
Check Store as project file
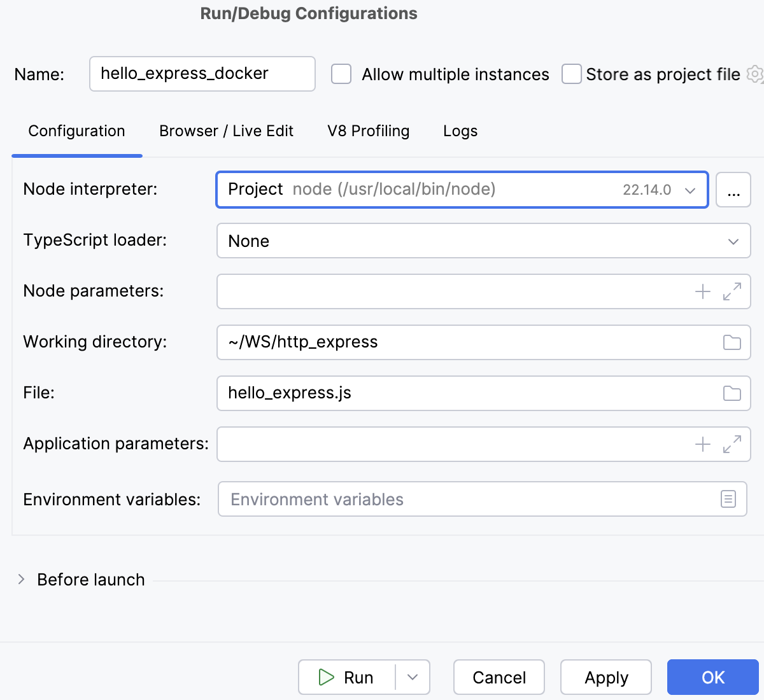click(x=571, y=74)
